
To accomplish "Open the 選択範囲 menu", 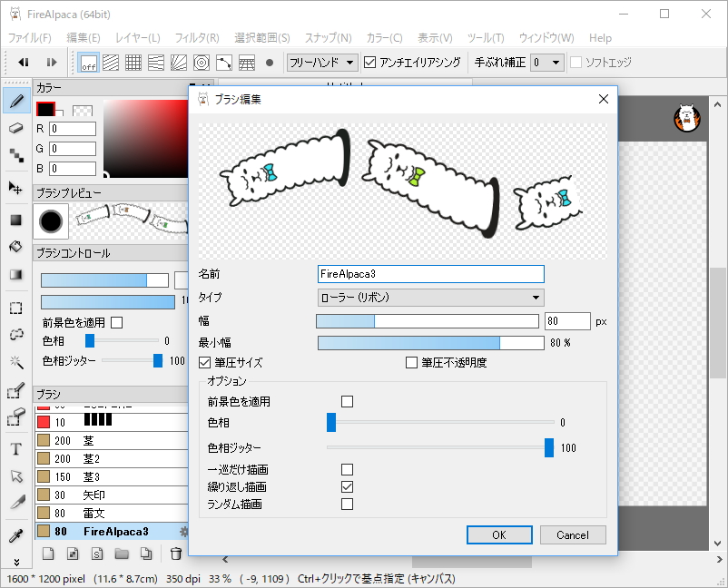I will 261,38.
